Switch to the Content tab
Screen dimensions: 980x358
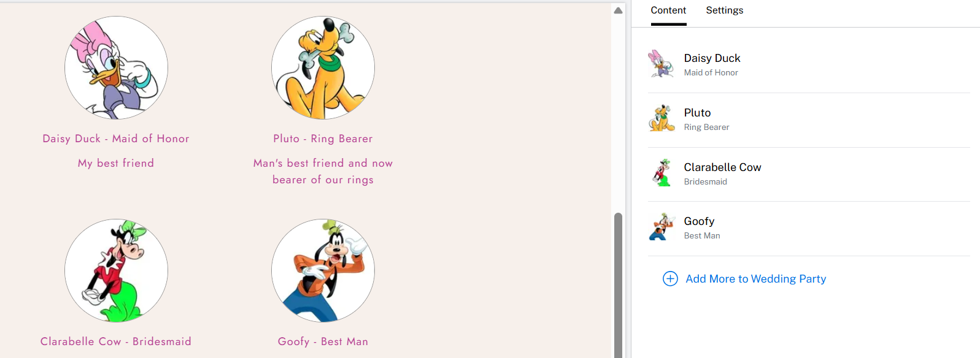[668, 10]
